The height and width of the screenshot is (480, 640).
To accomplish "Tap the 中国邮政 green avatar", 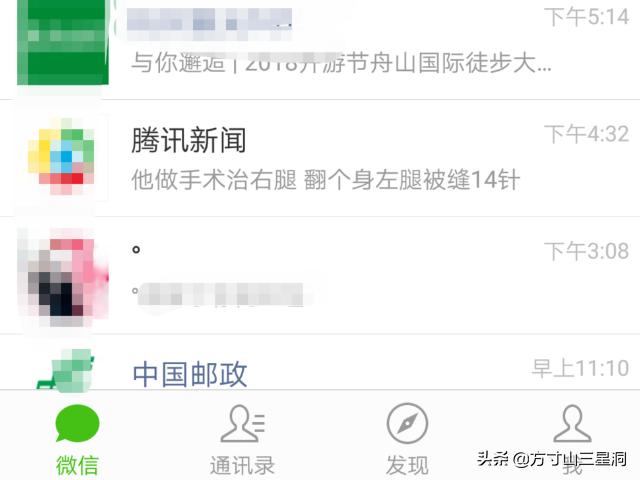I will [x=66, y=371].
